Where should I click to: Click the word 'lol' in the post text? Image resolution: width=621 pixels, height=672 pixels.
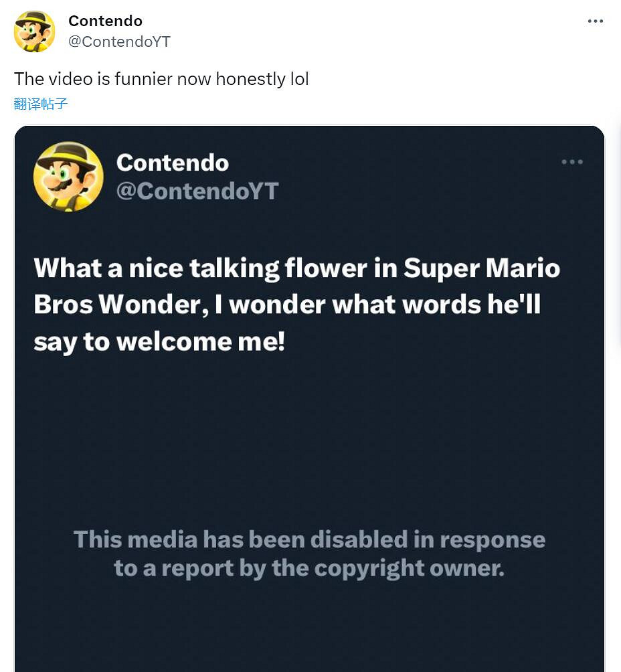(x=299, y=79)
